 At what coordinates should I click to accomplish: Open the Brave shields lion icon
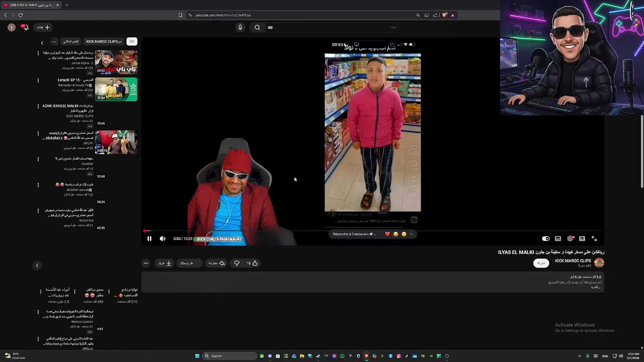pyautogui.click(x=444, y=15)
